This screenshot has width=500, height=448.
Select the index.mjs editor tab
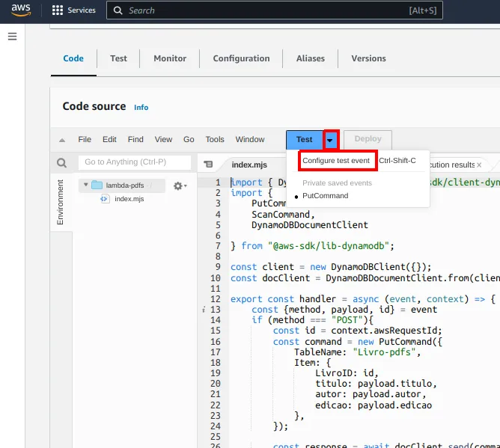(249, 165)
